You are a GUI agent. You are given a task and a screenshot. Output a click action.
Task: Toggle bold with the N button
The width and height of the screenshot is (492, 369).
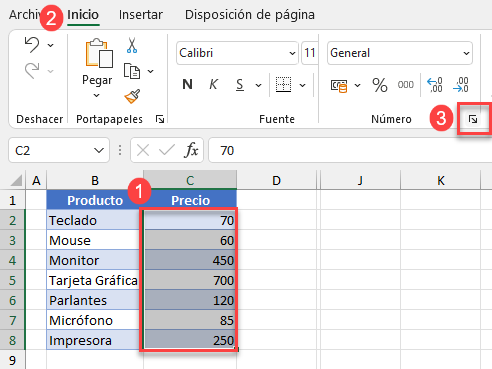188,85
